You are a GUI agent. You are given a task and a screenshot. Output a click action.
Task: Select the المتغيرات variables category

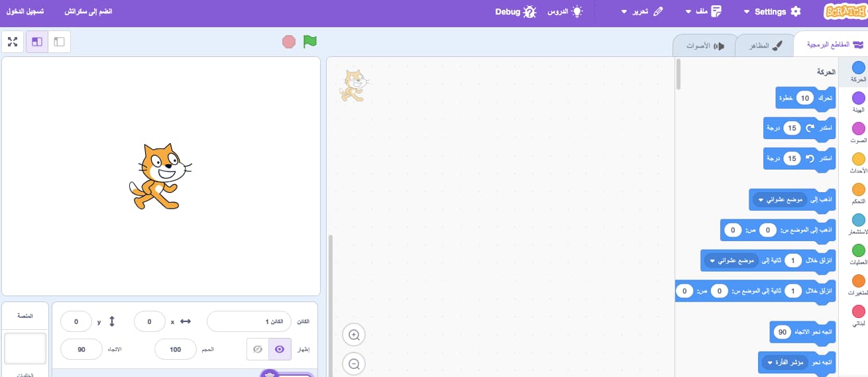tap(858, 286)
